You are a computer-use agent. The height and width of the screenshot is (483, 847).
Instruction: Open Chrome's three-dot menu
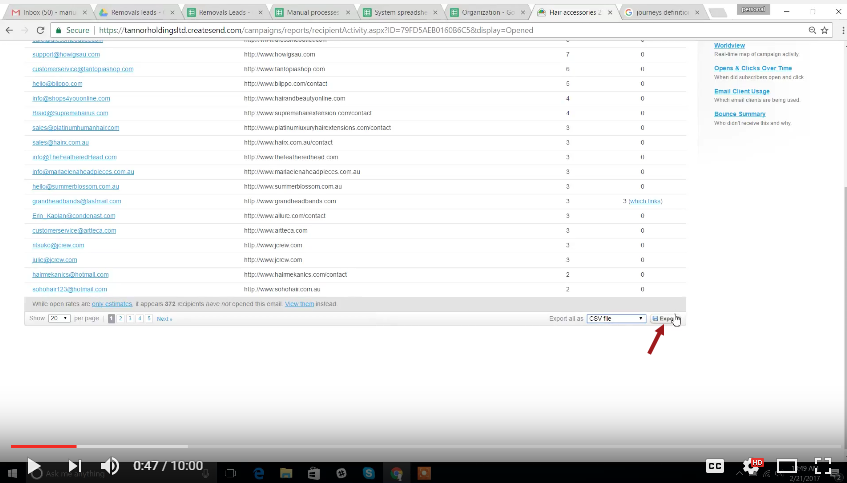[835, 30]
